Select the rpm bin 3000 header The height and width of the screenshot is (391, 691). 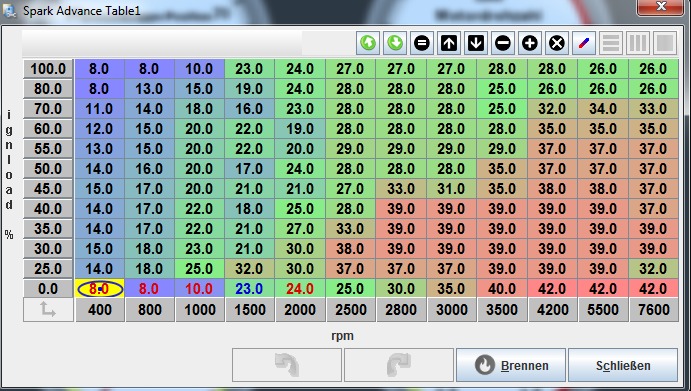(451, 309)
